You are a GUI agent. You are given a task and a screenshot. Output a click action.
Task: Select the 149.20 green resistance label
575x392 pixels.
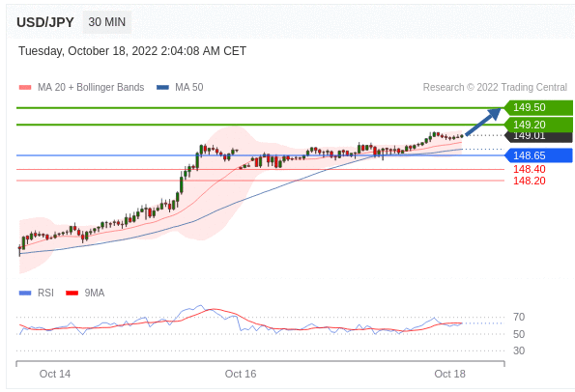538,125
